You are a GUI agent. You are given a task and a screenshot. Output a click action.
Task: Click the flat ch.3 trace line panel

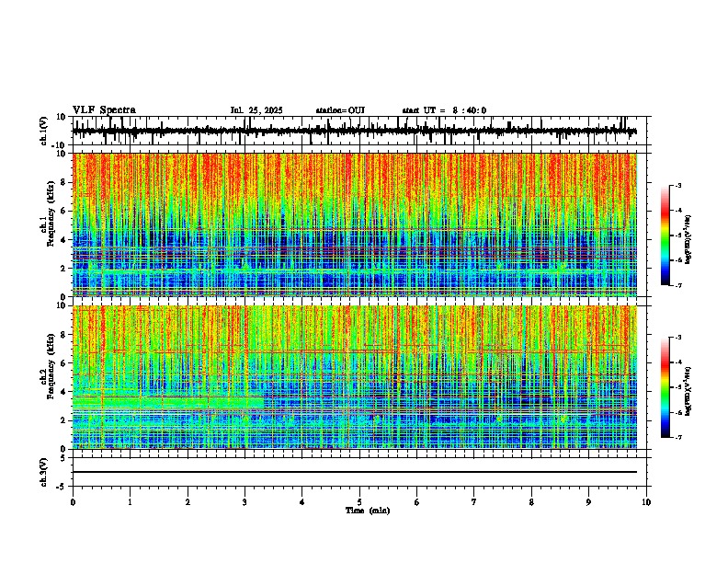click(359, 472)
